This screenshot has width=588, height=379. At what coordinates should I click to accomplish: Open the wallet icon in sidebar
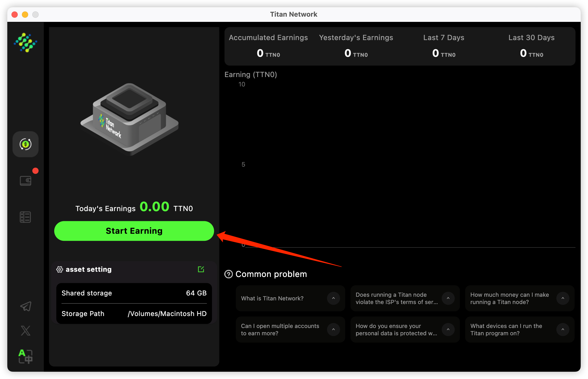click(26, 181)
